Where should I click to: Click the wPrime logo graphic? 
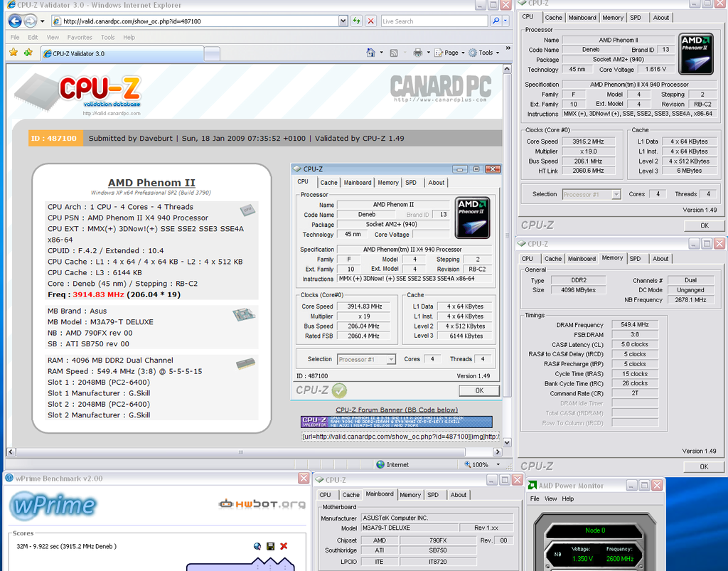[53, 505]
